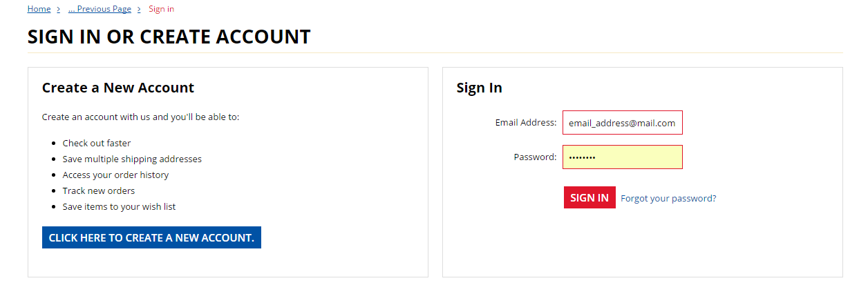Viewport: 868px width, 294px height.
Task: Click the chevron right after Home
Action: [58, 9]
